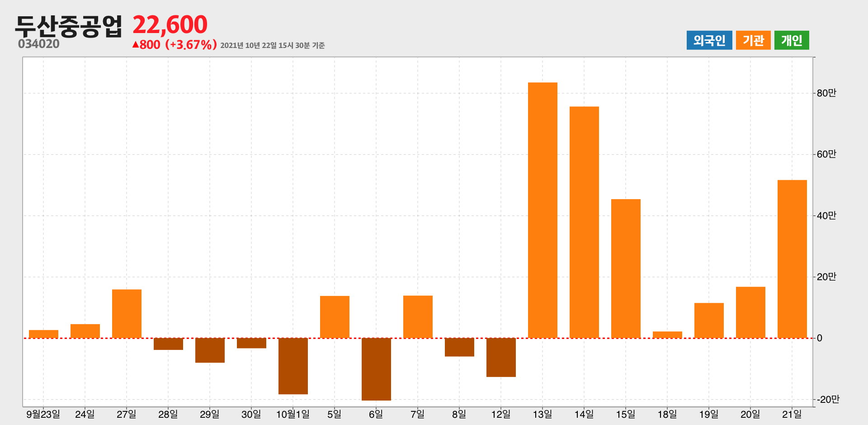Click the negative bar for 28일

pos(168,344)
